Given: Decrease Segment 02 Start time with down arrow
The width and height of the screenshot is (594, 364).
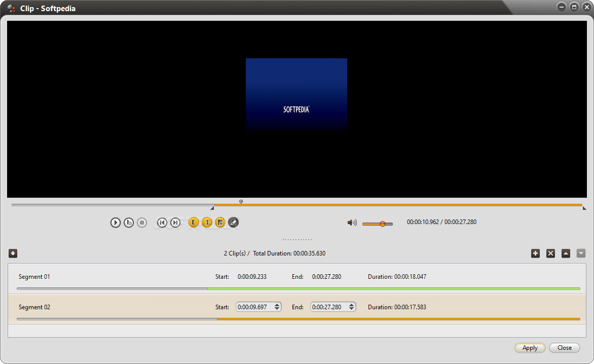Looking at the screenshot, I should tap(277, 309).
